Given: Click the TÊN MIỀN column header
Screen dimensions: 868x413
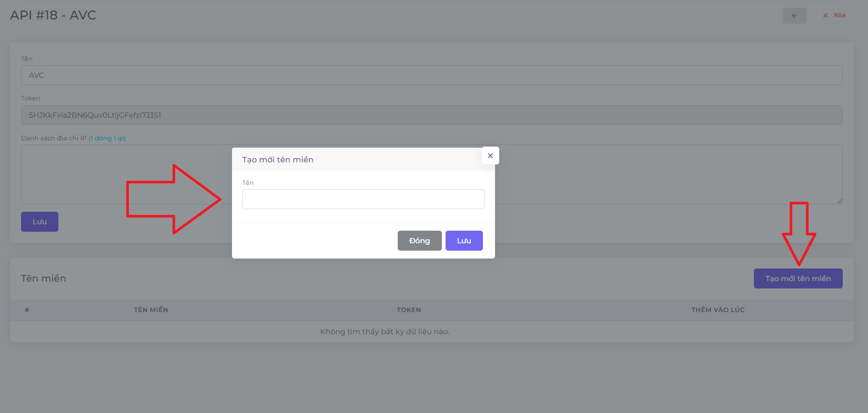Looking at the screenshot, I should (151, 310).
